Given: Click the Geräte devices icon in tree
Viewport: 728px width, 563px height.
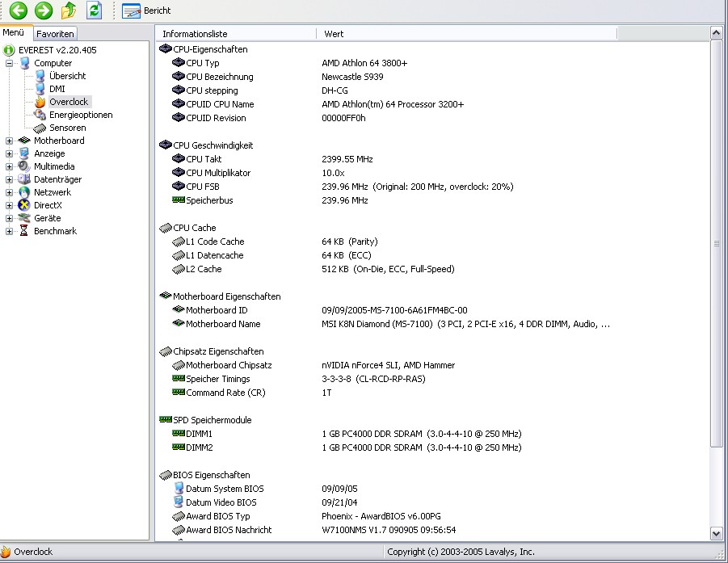Looking at the screenshot, I should point(24,218).
